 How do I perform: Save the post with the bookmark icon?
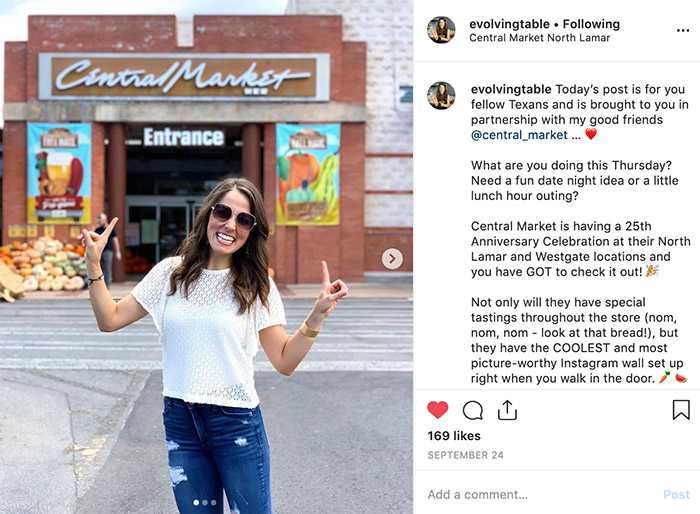pos(681,410)
